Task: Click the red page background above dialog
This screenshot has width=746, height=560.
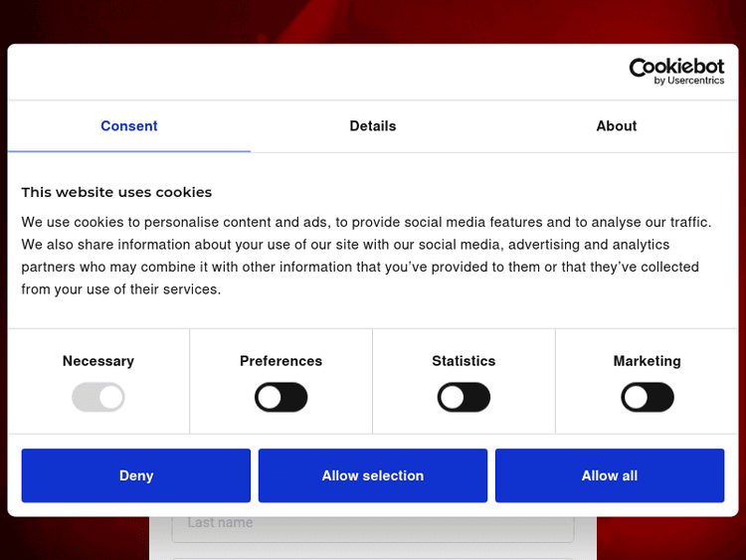Action: pos(373,20)
